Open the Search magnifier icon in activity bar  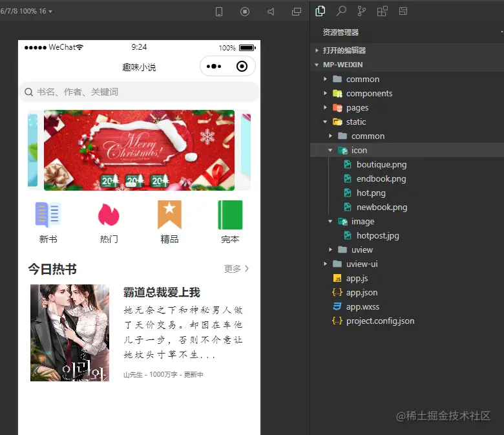tap(341, 11)
